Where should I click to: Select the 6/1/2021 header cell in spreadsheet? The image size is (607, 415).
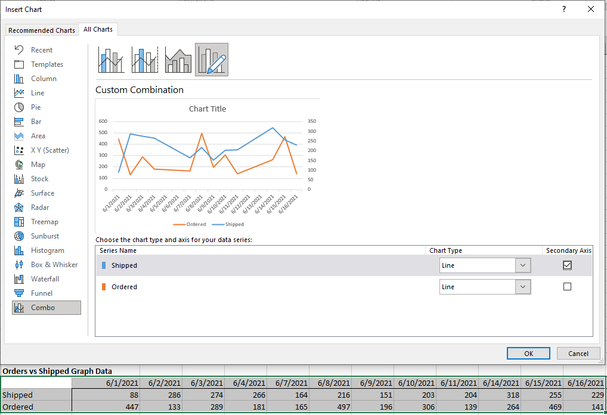click(x=105, y=383)
